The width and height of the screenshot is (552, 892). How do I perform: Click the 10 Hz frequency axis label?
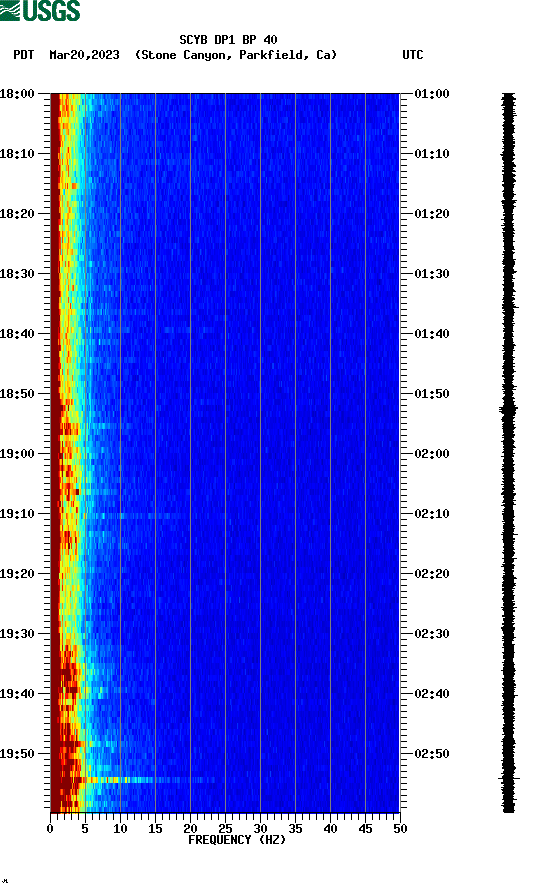[120, 828]
